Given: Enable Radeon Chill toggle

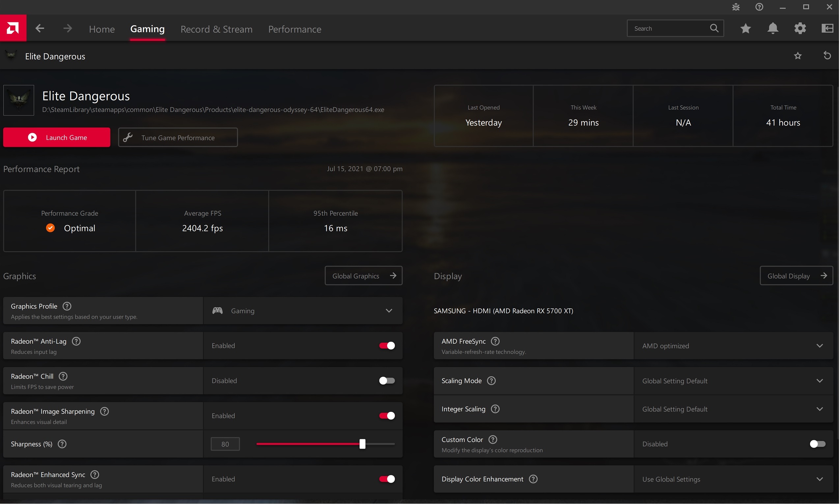Looking at the screenshot, I should [387, 381].
